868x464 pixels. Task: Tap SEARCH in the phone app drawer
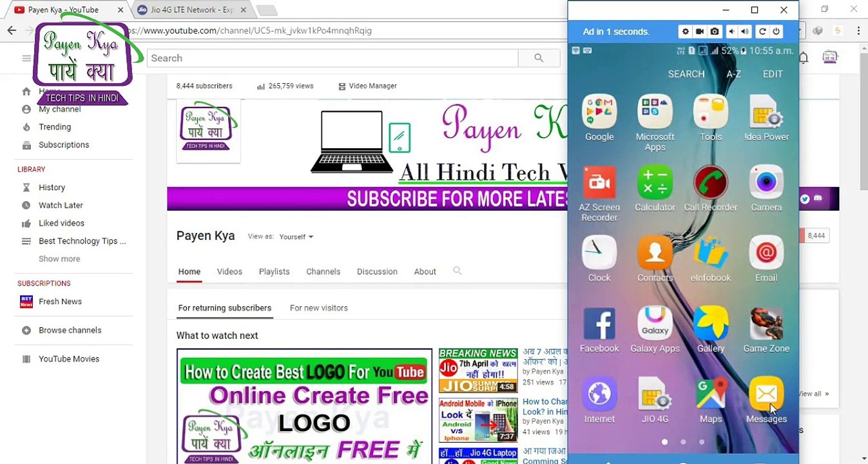[686, 74]
